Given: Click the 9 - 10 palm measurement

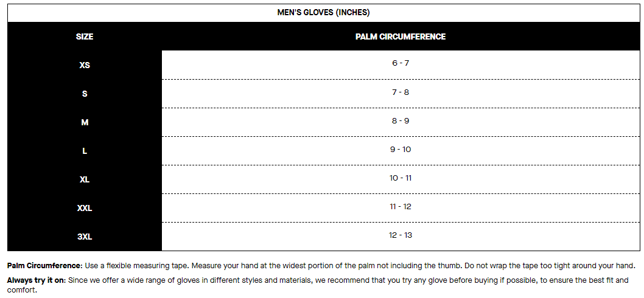Looking at the screenshot, I should click(x=401, y=149).
